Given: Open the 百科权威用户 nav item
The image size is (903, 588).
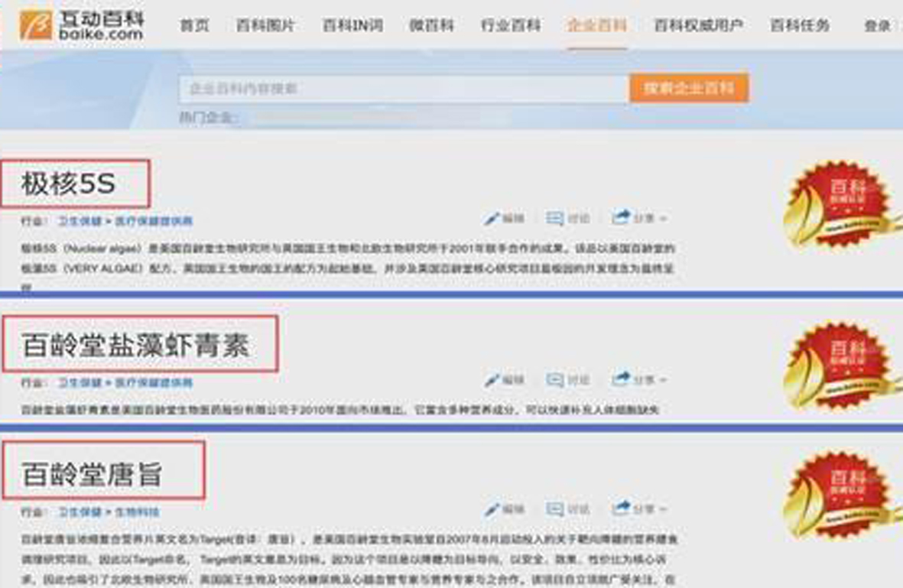Looking at the screenshot, I should tap(699, 25).
